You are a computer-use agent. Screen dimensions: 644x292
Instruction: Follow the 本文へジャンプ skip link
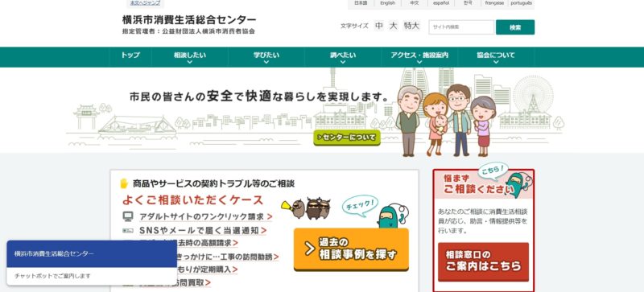[x=145, y=3]
